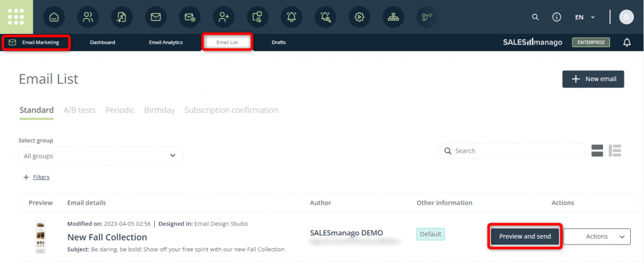The height and width of the screenshot is (269, 644).
Task: Open the contacts people icon
Action: point(88,17)
